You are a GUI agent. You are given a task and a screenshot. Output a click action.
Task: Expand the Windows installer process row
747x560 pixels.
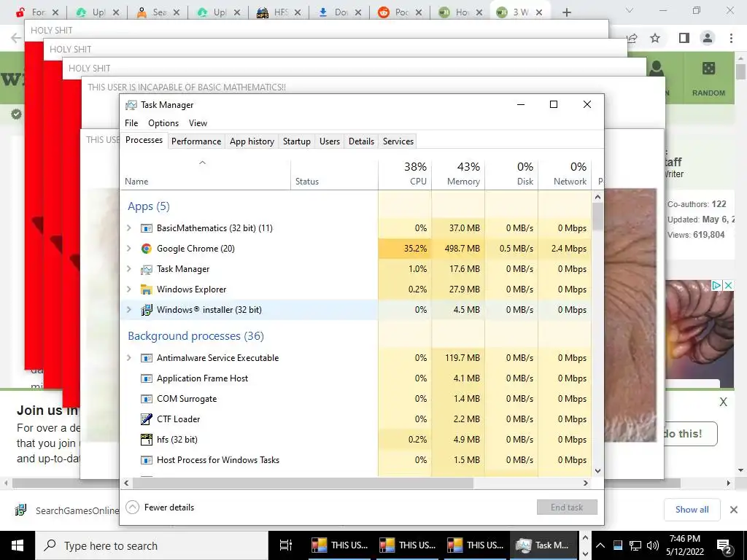pyautogui.click(x=128, y=310)
